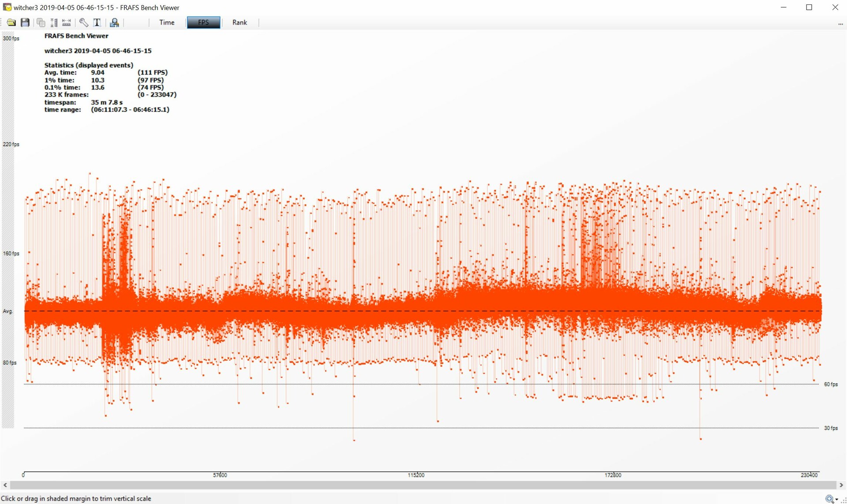The image size is (847, 504).
Task: Switch the chart to Rank view
Action: (240, 22)
